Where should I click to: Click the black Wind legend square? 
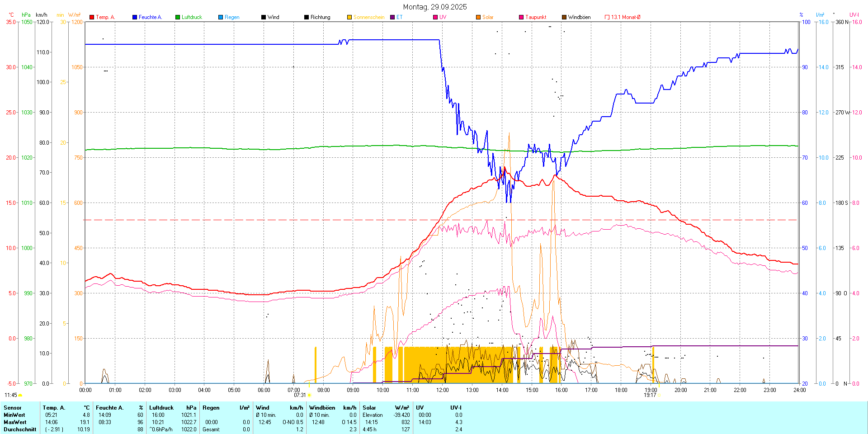[x=264, y=17]
